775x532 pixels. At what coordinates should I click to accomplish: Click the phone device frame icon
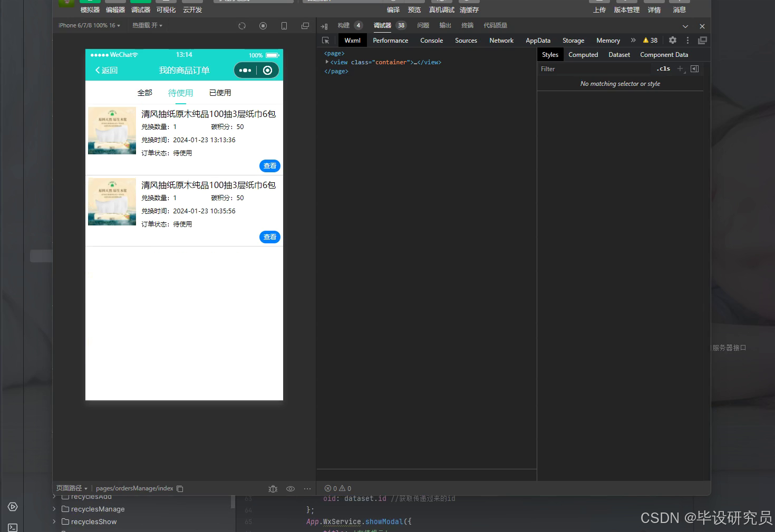[x=284, y=26]
